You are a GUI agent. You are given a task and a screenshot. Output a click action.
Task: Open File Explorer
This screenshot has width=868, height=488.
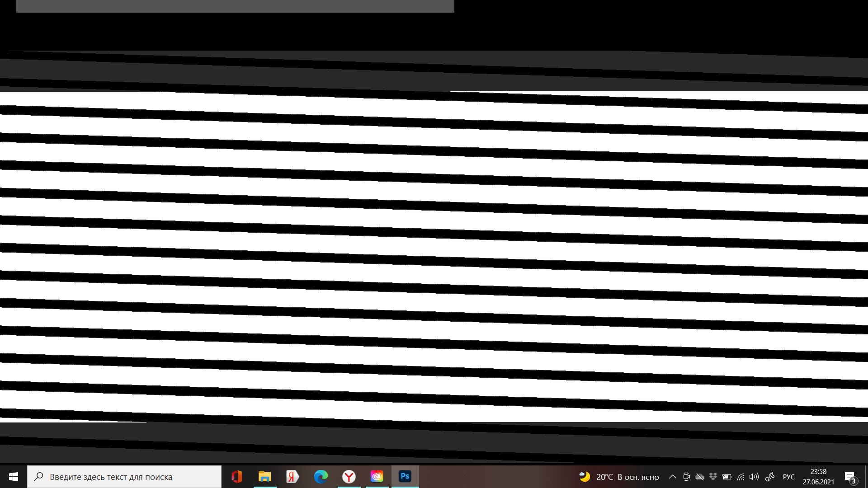coord(265,477)
